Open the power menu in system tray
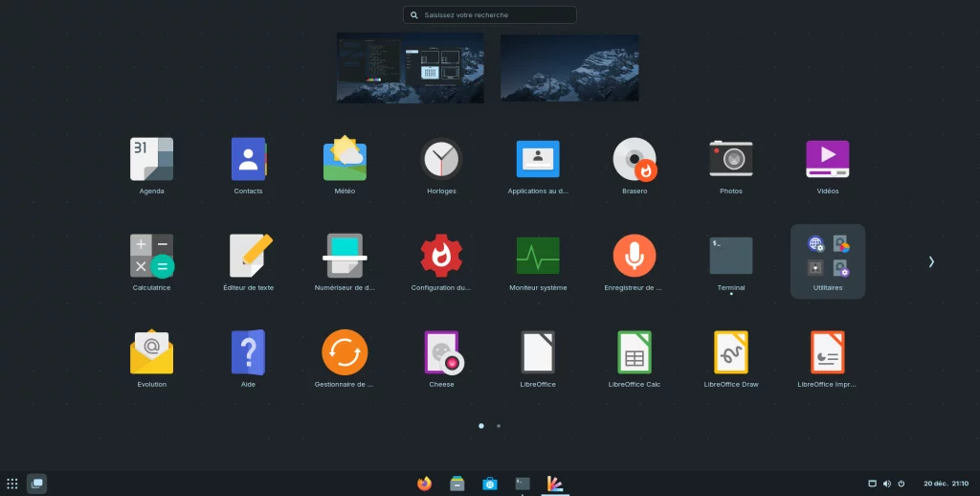 902,484
